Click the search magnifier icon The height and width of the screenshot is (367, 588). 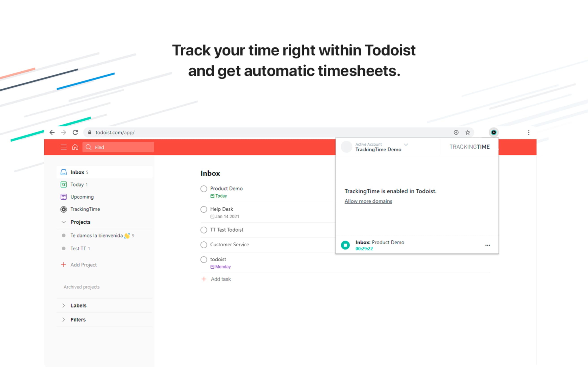(89, 147)
